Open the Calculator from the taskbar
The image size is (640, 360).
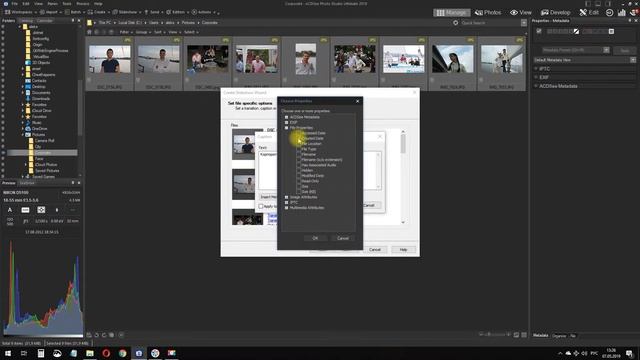coord(41,353)
